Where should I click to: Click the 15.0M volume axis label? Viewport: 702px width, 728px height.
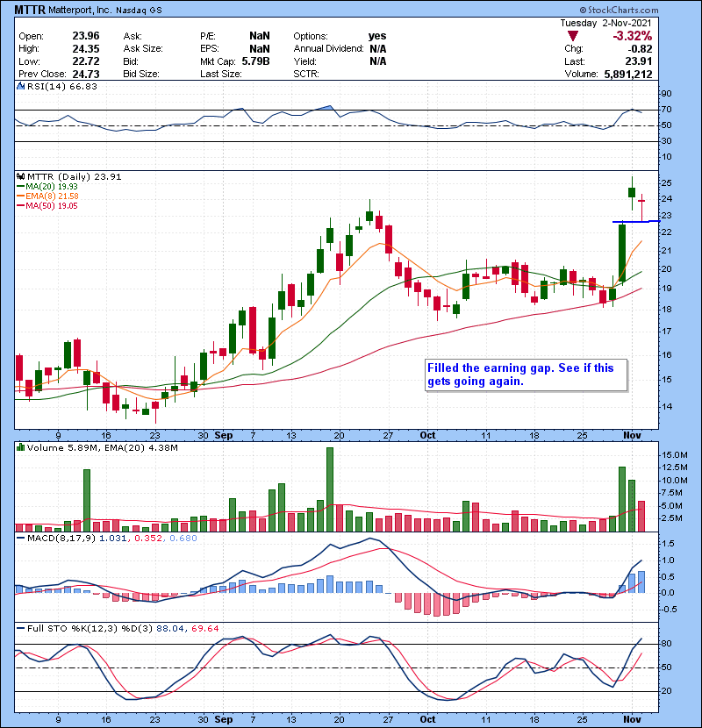pos(675,455)
